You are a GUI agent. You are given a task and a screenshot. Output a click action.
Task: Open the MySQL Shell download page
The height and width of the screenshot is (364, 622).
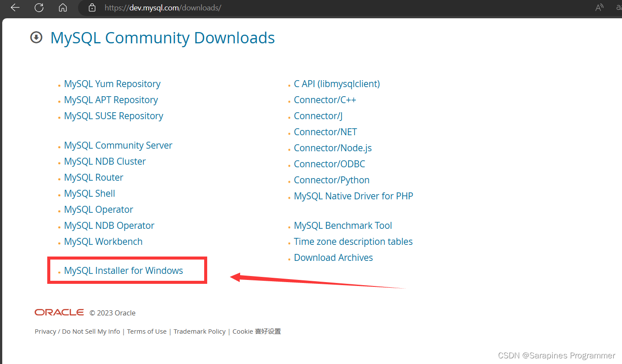[x=89, y=193]
